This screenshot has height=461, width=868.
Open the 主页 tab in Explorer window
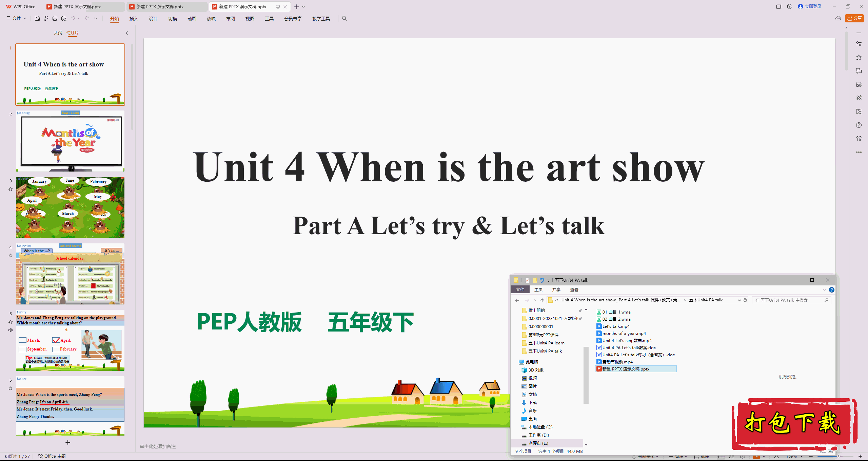pos(538,289)
